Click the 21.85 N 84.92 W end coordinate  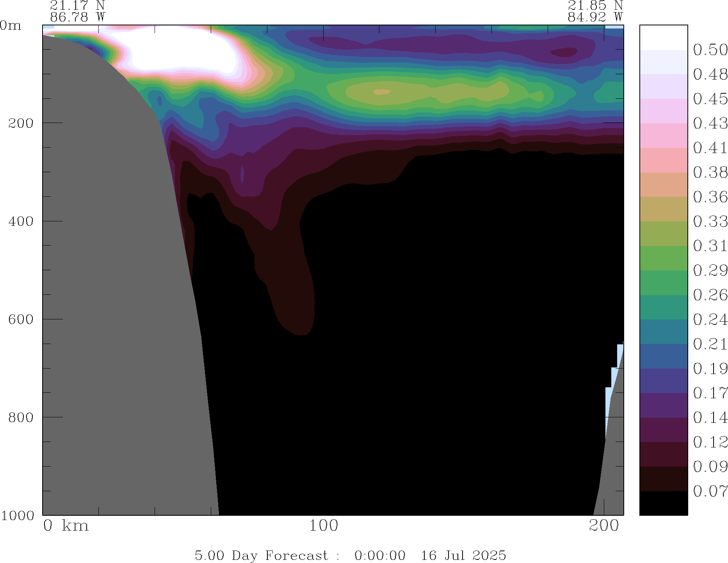pyautogui.click(x=595, y=11)
